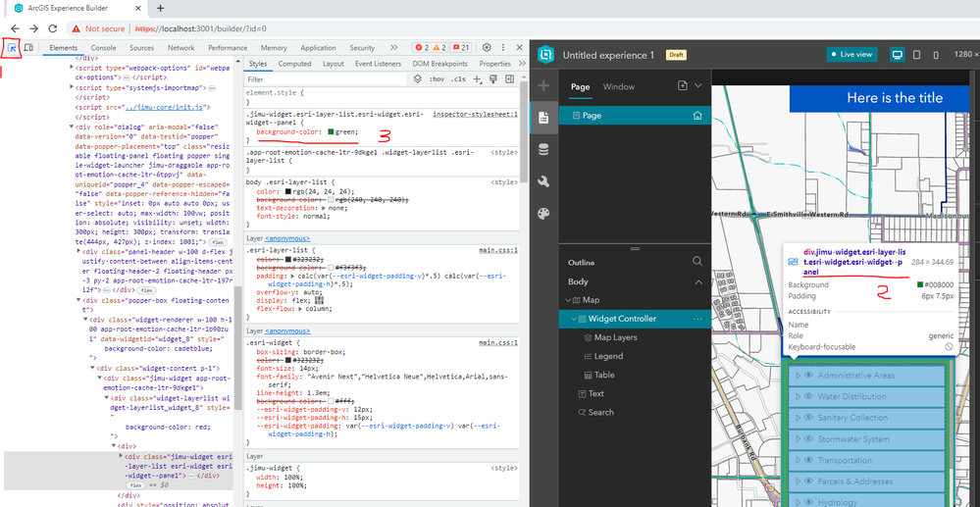Open the green background-color swatch
This screenshot has height=507, width=980.
tap(332, 132)
